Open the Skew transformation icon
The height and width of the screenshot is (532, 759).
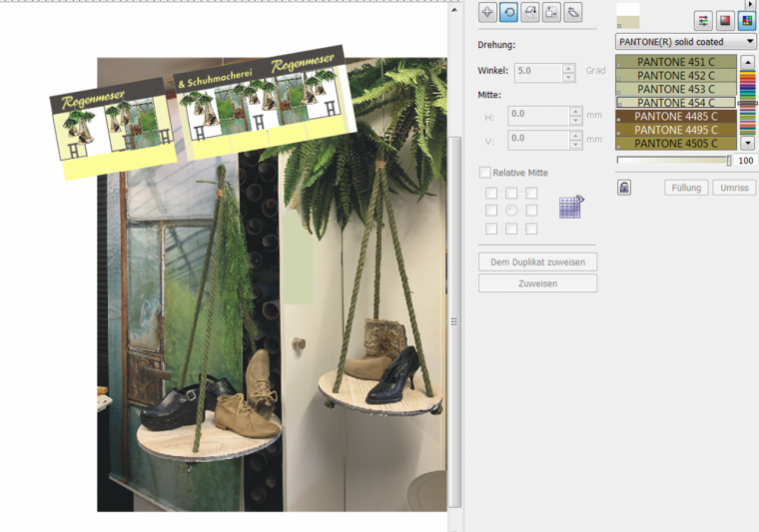pyautogui.click(x=573, y=12)
